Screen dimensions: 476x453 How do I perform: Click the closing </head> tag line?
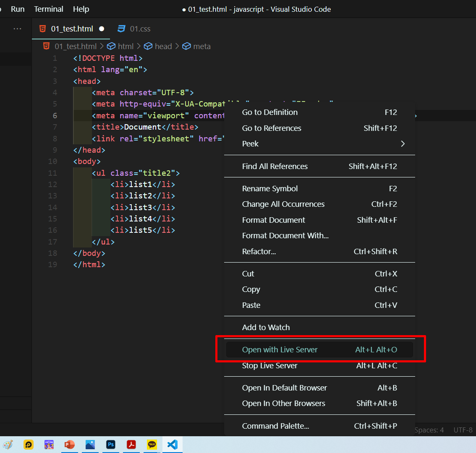pos(89,150)
